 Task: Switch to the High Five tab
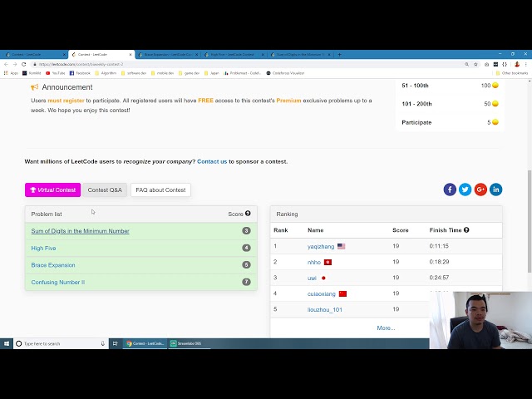coord(234,54)
